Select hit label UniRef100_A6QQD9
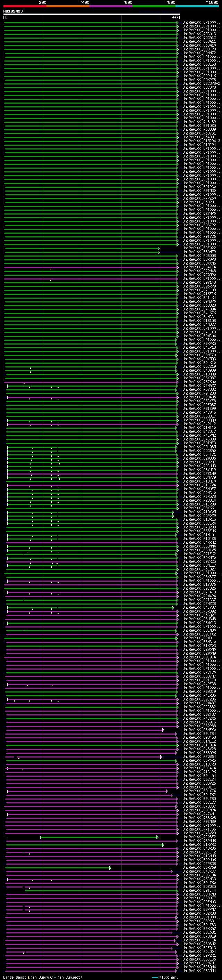Image resolution: width=222 pixels, height=980 pixels. click(199, 130)
